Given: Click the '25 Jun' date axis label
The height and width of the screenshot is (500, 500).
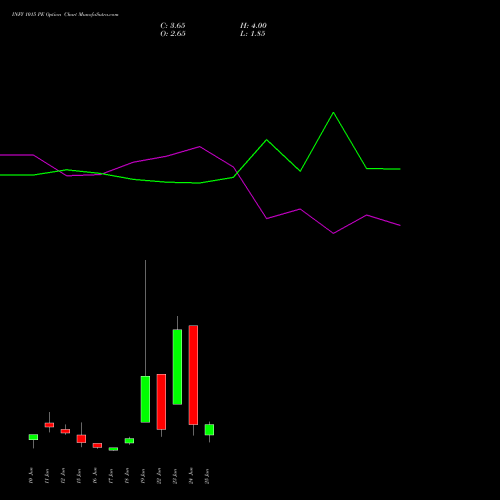Looking at the screenshot, I should [207, 476].
